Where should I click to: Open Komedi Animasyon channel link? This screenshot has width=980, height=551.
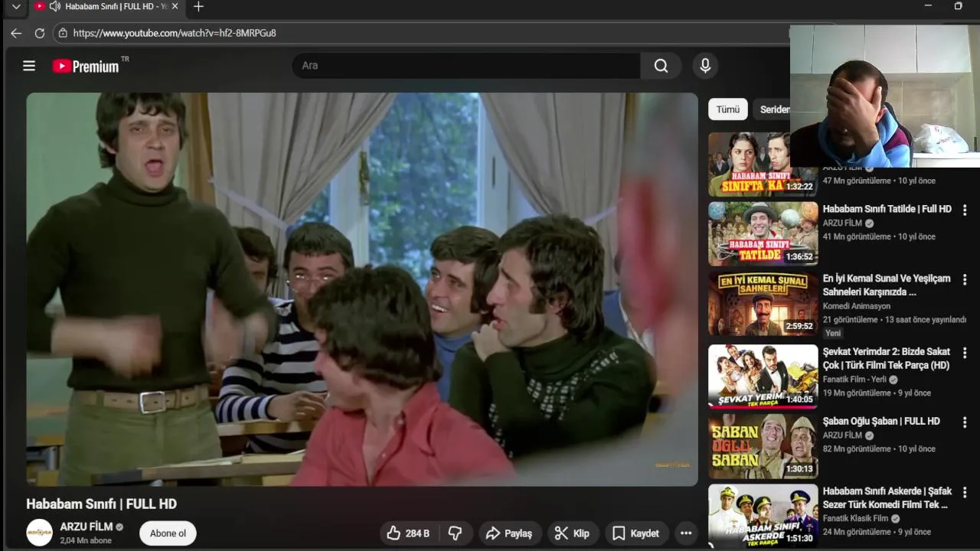click(x=857, y=306)
